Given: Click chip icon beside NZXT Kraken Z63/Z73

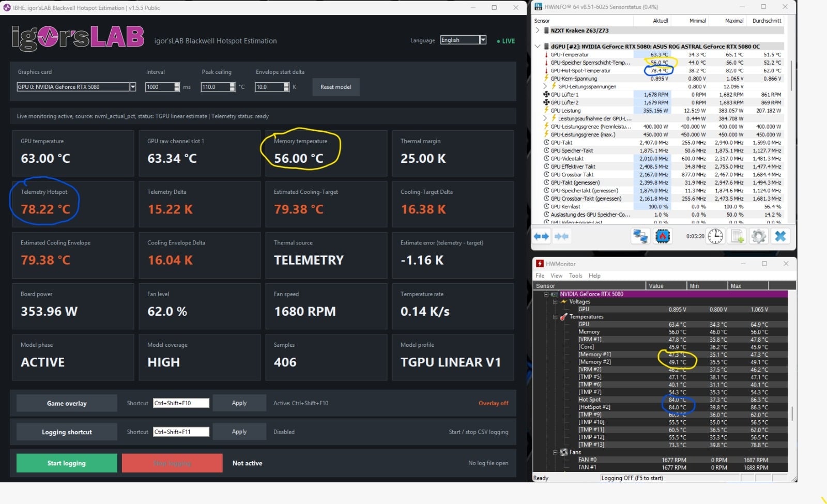Looking at the screenshot, I should click(x=546, y=30).
